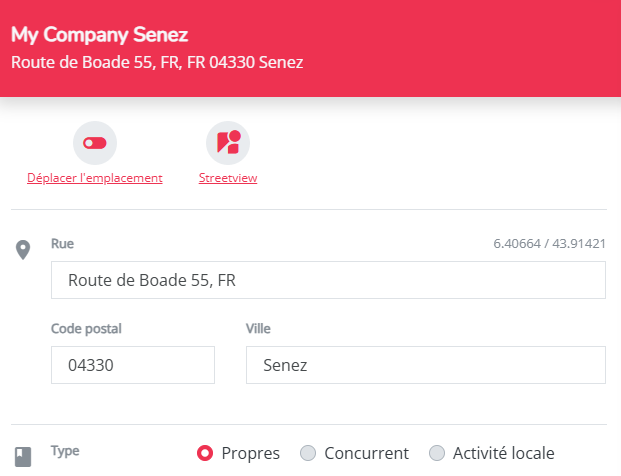621x476 pixels.
Task: Click the Activité locale label text
Action: [x=503, y=453]
